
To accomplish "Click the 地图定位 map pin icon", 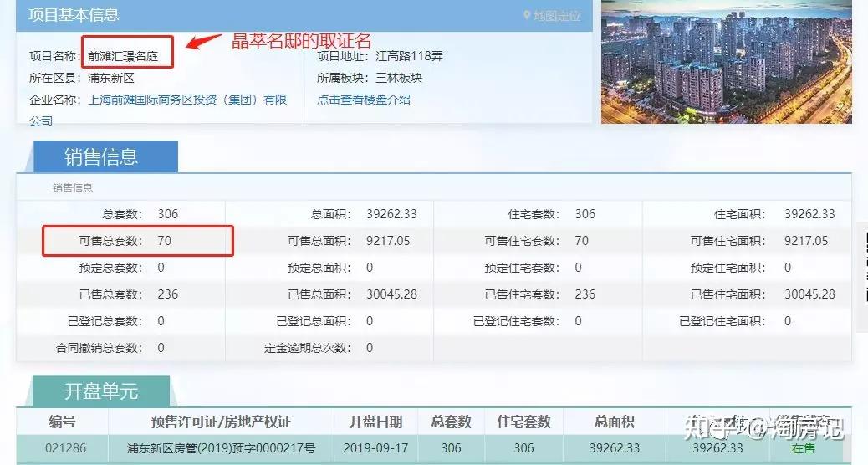I will (x=527, y=16).
